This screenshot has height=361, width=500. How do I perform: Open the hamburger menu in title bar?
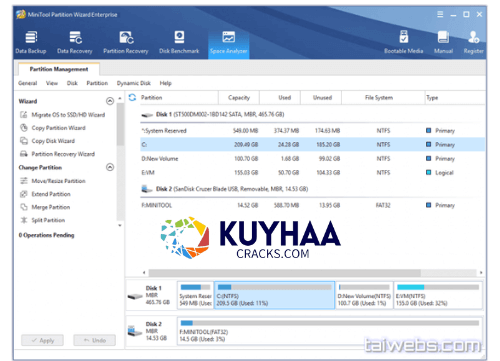tap(440, 14)
